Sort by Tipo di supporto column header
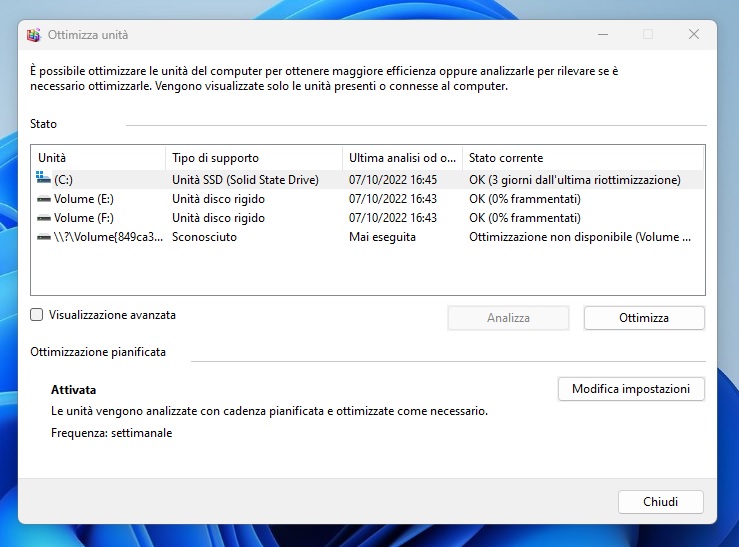This screenshot has width=739, height=547. [254, 158]
